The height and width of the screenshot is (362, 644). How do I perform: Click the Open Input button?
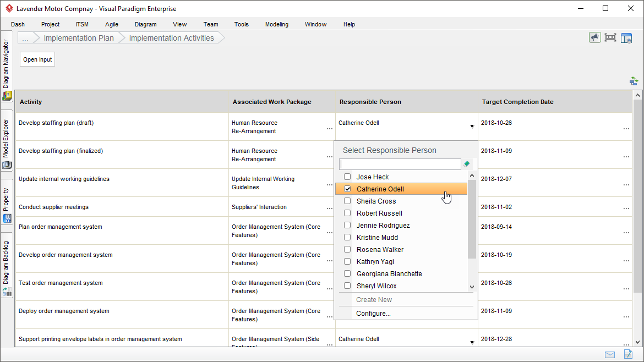[37, 59]
